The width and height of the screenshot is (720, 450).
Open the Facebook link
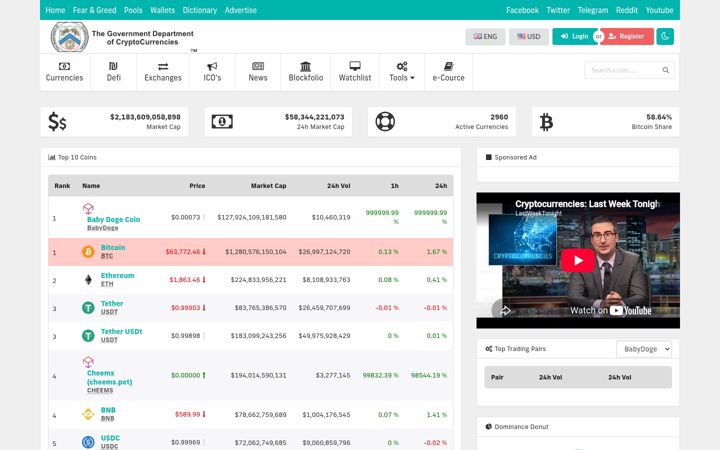click(x=523, y=10)
